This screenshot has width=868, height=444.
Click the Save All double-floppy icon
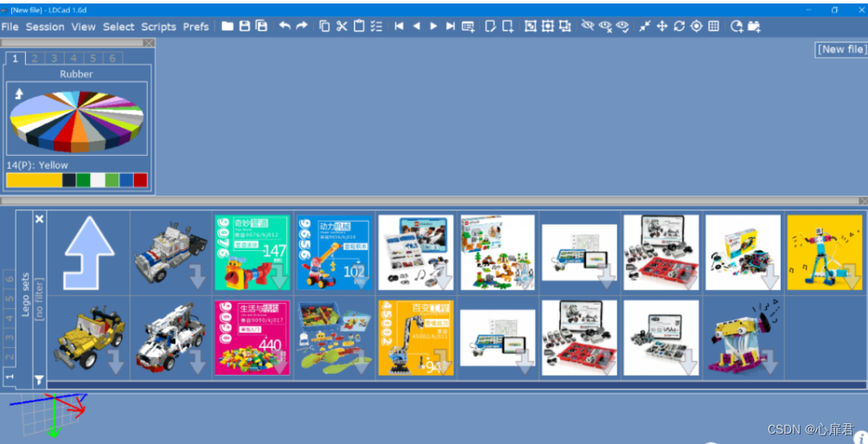pos(261,26)
